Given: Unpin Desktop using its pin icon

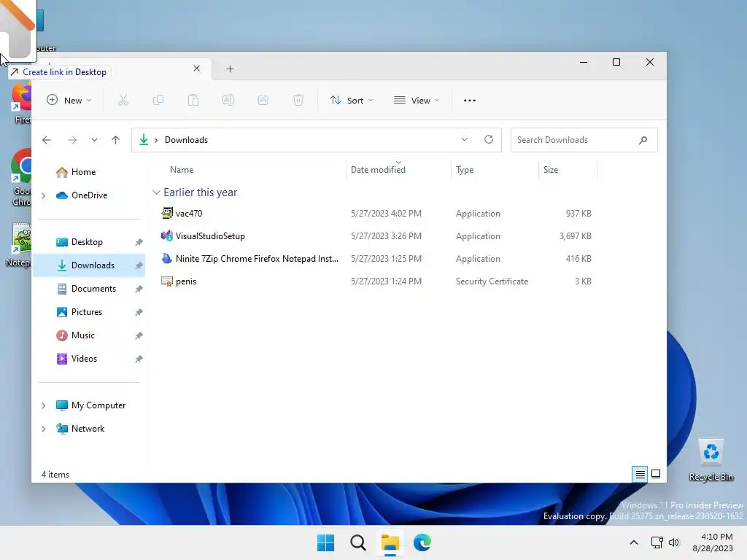Looking at the screenshot, I should point(139,242).
